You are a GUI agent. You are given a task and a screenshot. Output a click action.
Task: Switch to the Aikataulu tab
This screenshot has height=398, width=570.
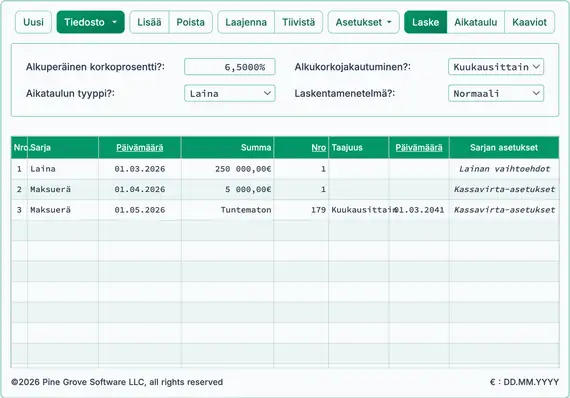[x=475, y=22]
